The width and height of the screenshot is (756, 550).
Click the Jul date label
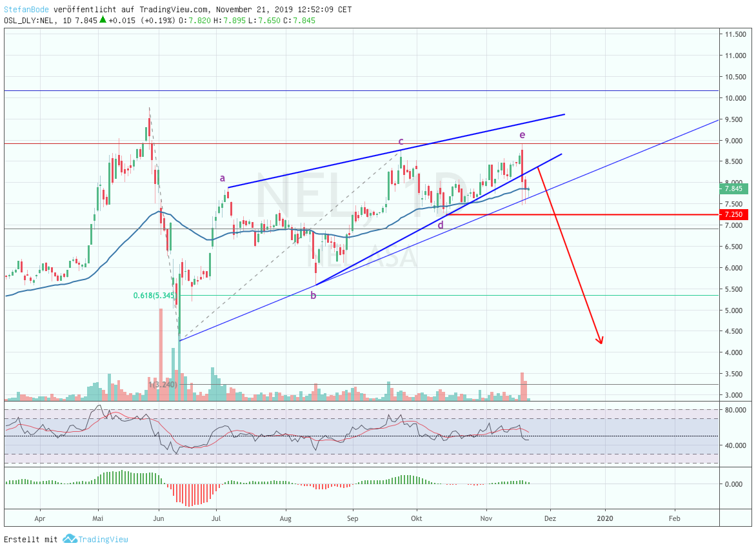pos(216,518)
